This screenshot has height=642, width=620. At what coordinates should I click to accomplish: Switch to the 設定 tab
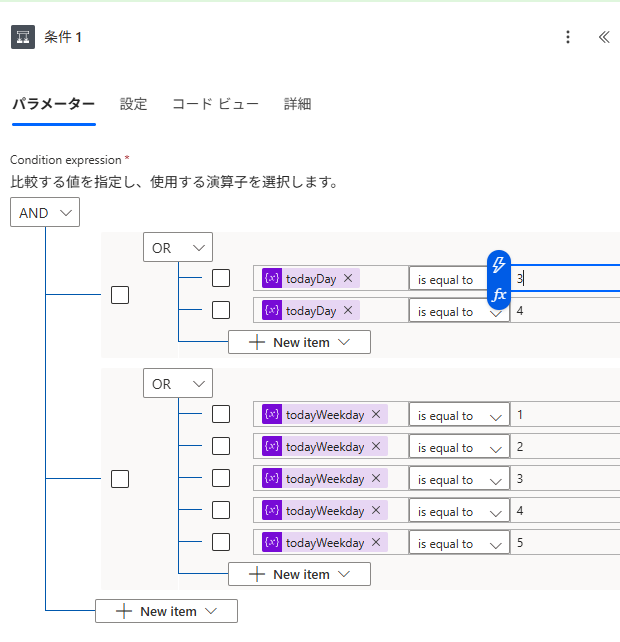pyautogui.click(x=134, y=104)
